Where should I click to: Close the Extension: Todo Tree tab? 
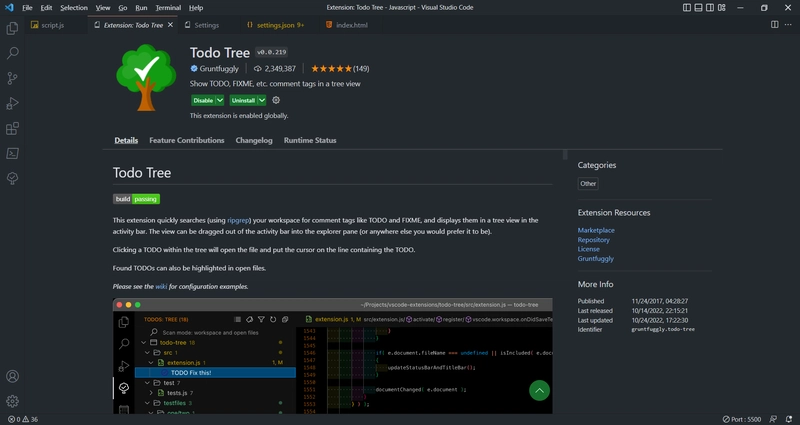pyautogui.click(x=170, y=24)
